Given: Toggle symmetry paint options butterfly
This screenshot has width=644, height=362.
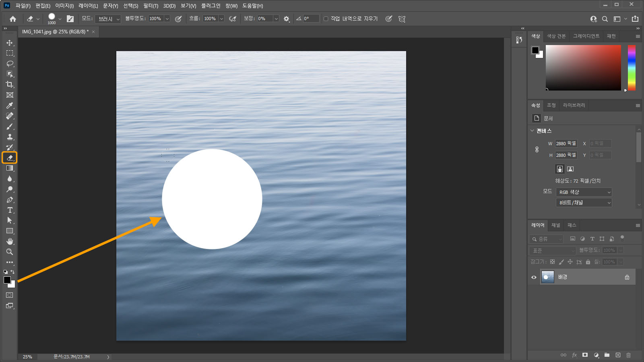Looking at the screenshot, I should pos(402,19).
